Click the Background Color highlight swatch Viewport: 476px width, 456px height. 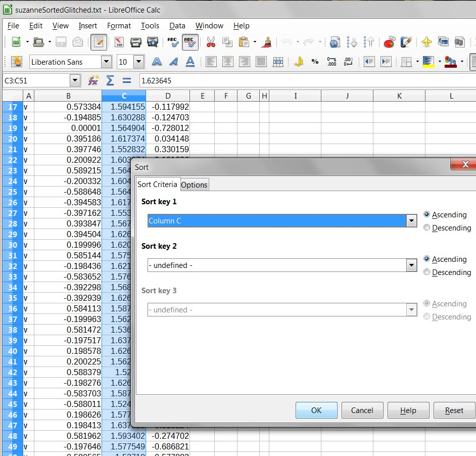(429, 62)
